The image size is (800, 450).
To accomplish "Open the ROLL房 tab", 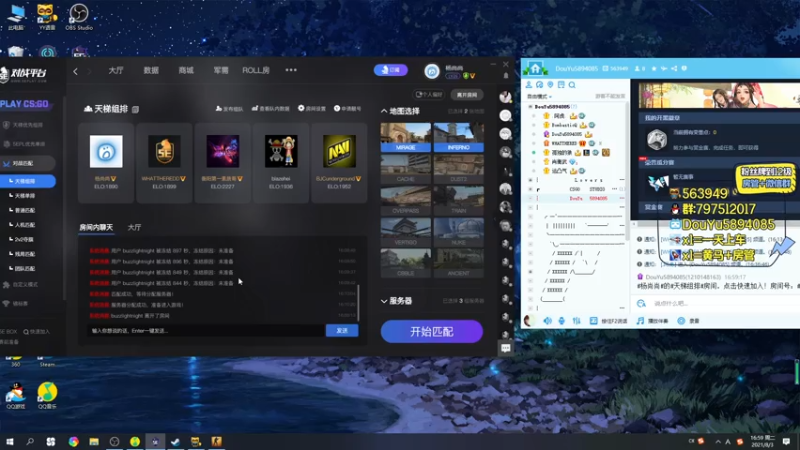I will (256, 70).
